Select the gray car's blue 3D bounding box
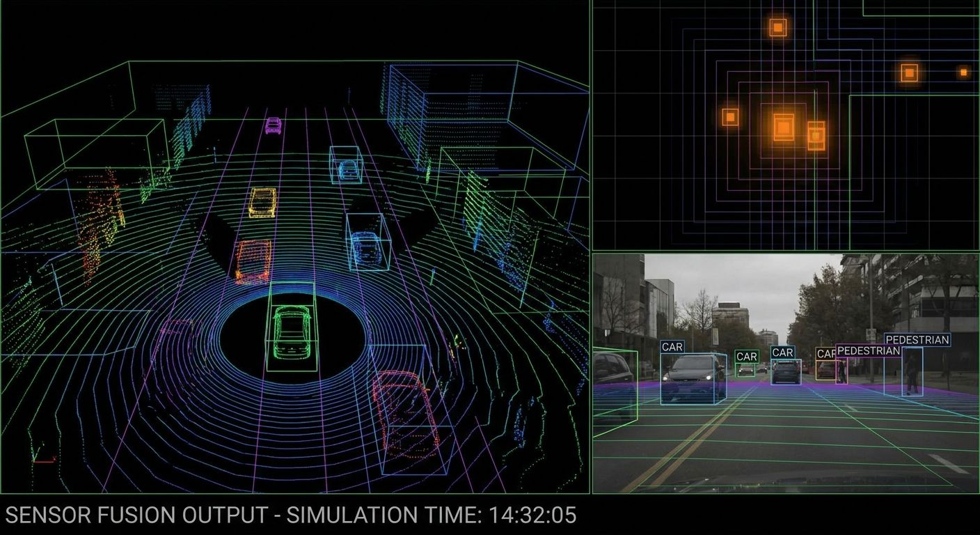980x535 pixels. [x=693, y=379]
